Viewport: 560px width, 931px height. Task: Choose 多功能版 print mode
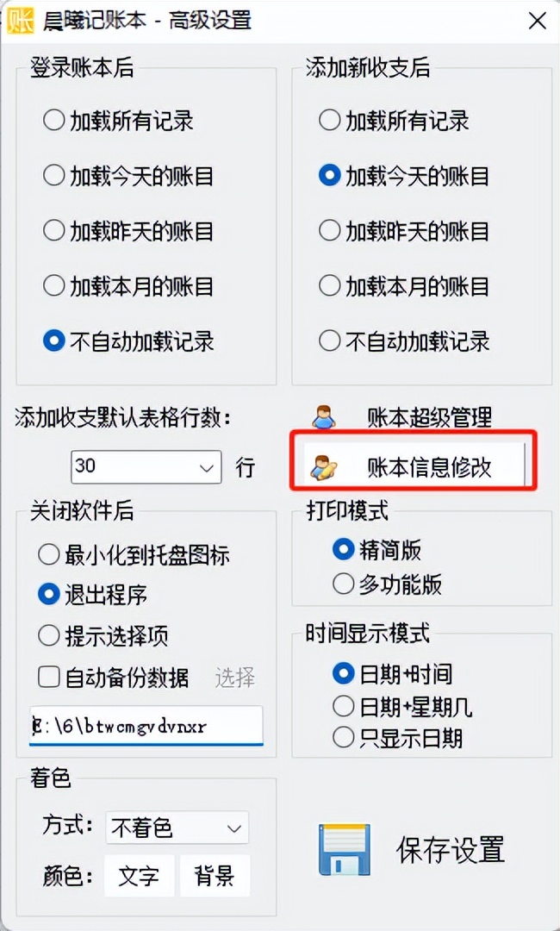(342, 584)
